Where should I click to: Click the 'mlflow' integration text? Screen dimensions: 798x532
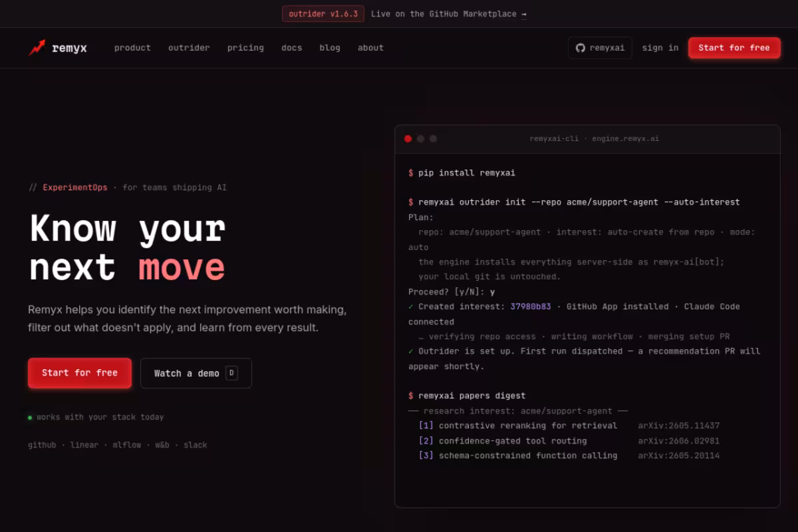point(127,445)
